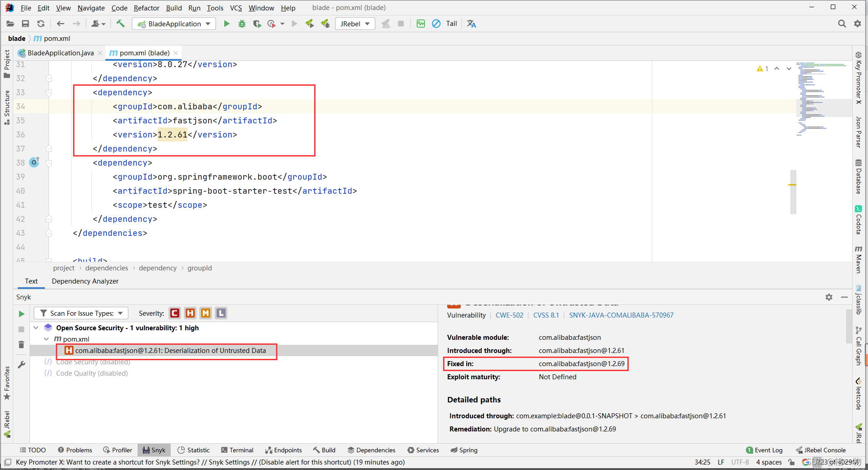Run the Snyk scan play button
The image size is (868, 470).
click(x=21, y=313)
